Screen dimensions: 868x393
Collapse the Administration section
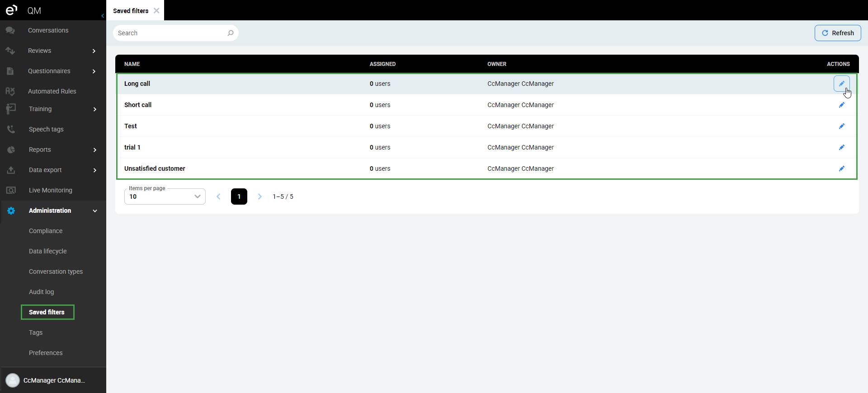[95, 211]
